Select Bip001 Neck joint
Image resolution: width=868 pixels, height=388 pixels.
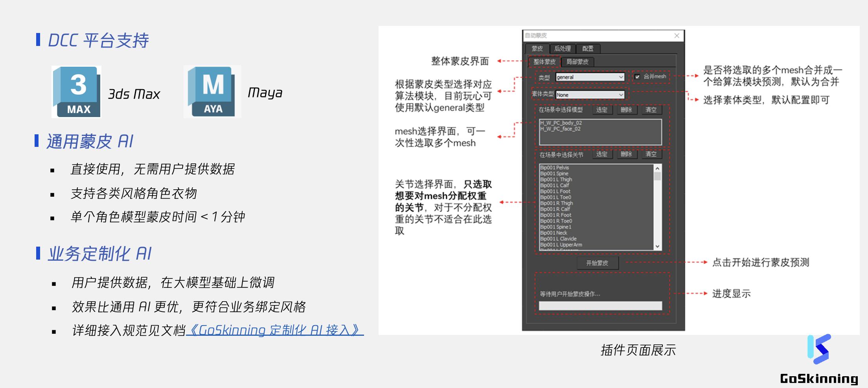(x=554, y=233)
